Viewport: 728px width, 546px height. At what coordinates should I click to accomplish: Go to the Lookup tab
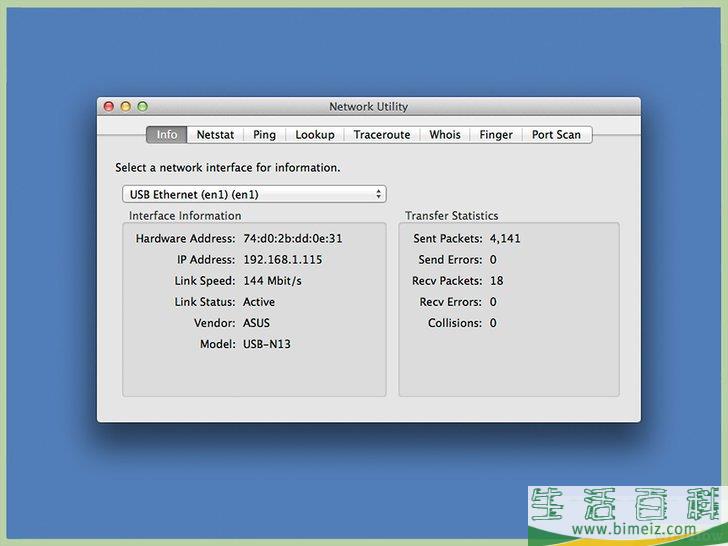(315, 135)
